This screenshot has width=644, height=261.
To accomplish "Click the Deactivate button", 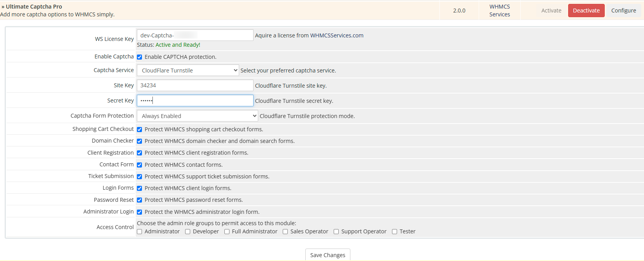I will (x=586, y=11).
